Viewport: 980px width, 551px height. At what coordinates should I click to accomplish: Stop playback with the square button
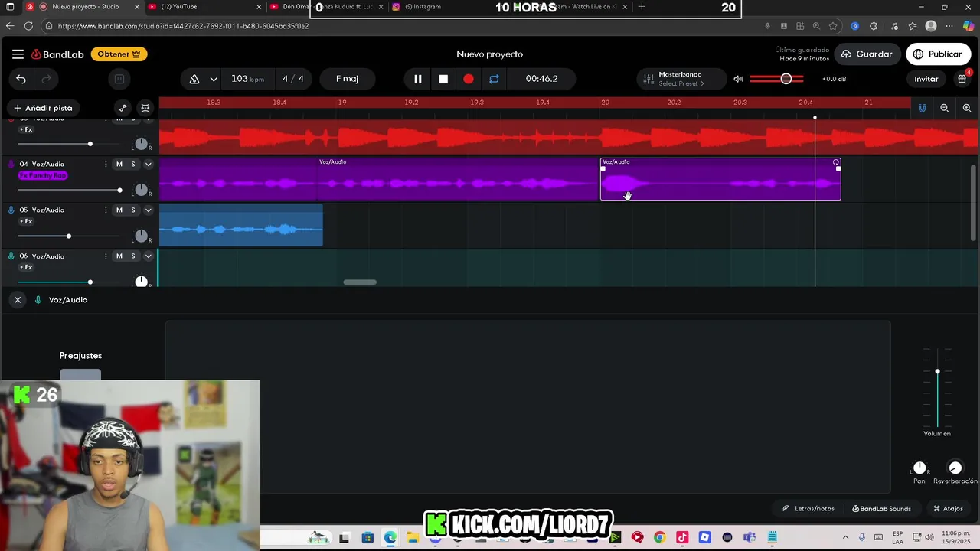coord(443,79)
